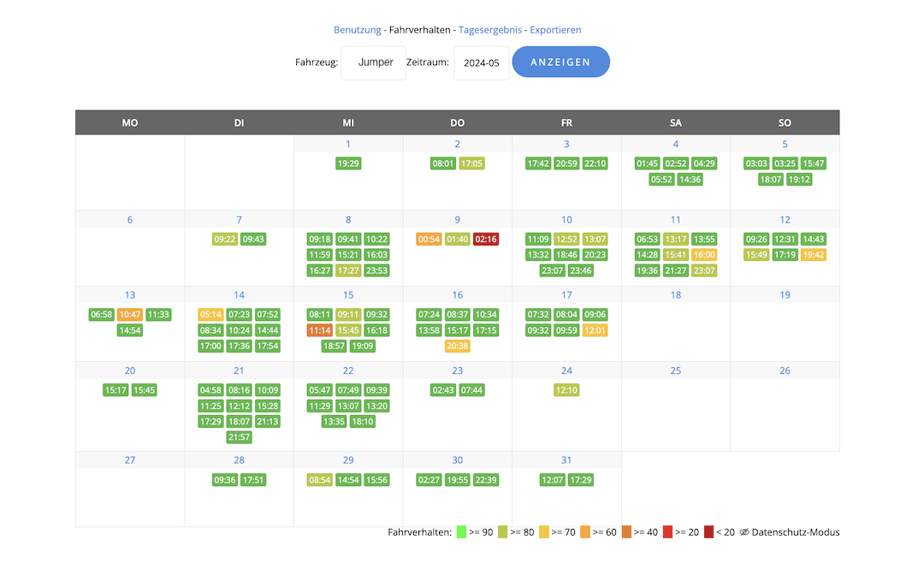The height and width of the screenshot is (581, 924).
Task: Click the dark red < 20 legend swatch
Action: click(x=709, y=532)
